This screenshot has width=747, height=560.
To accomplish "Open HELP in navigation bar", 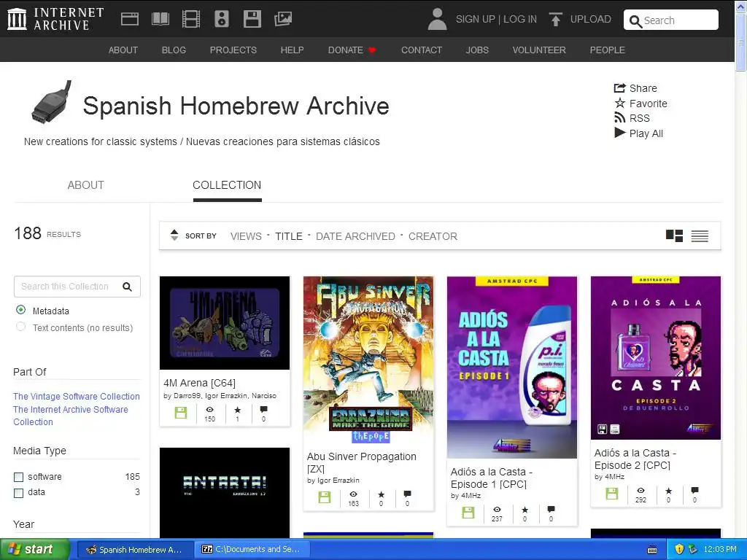I will click(x=292, y=50).
